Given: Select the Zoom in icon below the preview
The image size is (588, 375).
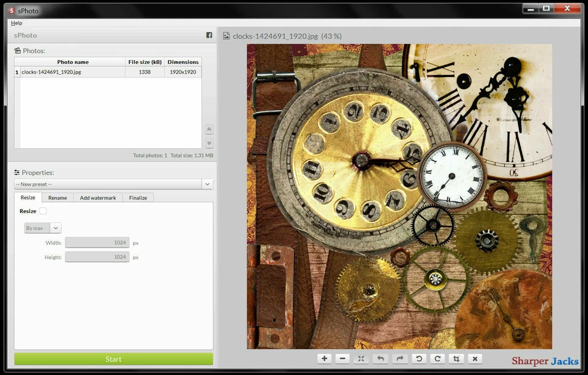Looking at the screenshot, I should point(324,358).
